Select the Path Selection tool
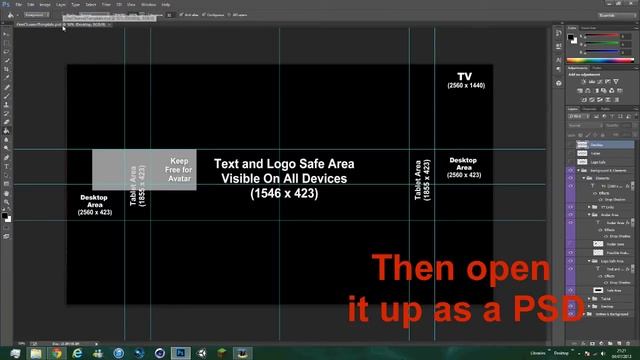640x360 pixels. coord(6,175)
